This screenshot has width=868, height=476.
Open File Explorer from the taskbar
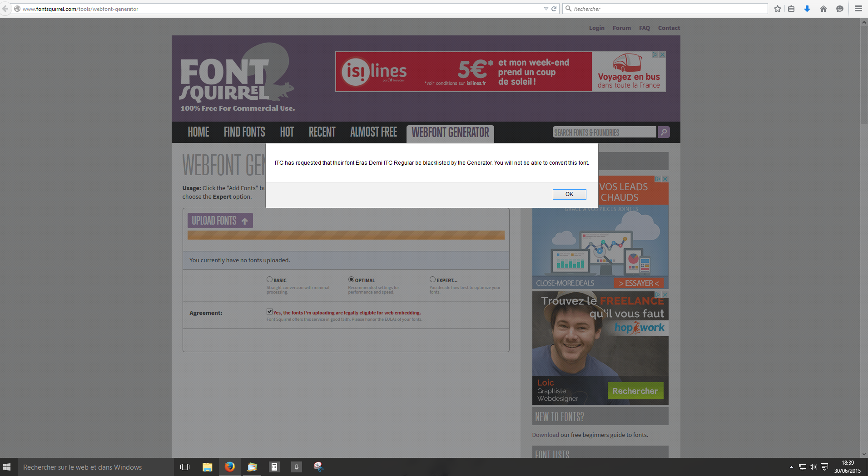pyautogui.click(x=207, y=467)
